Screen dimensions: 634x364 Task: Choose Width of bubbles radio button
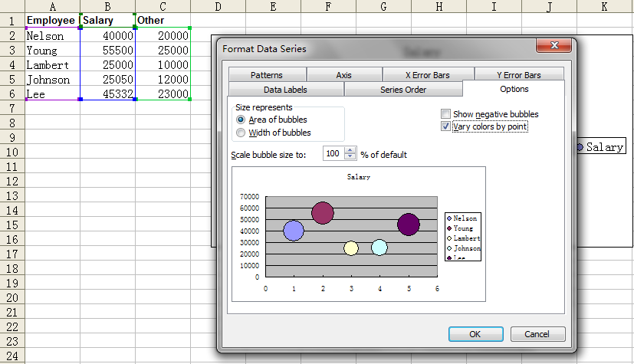pyautogui.click(x=241, y=133)
